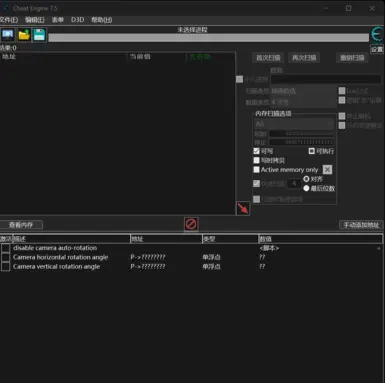Click the results list 地址 column header

point(63,56)
